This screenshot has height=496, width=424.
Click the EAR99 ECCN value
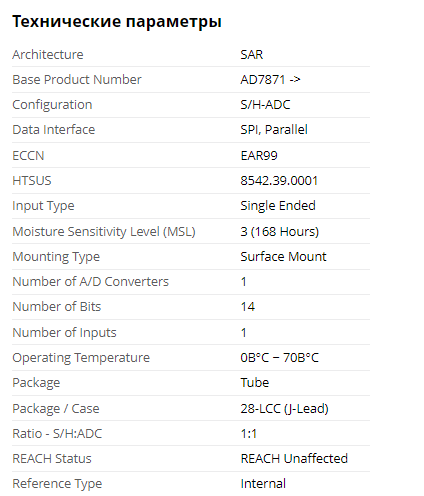[259, 156]
